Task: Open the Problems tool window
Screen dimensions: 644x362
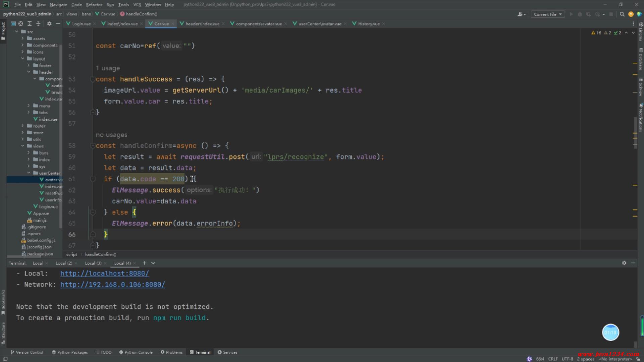Action: (171, 352)
